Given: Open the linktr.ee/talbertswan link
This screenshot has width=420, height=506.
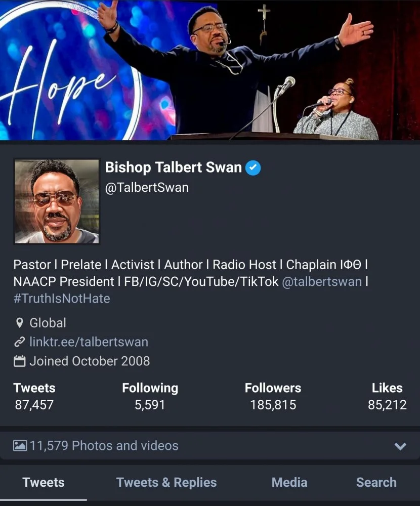Looking at the screenshot, I should point(89,342).
